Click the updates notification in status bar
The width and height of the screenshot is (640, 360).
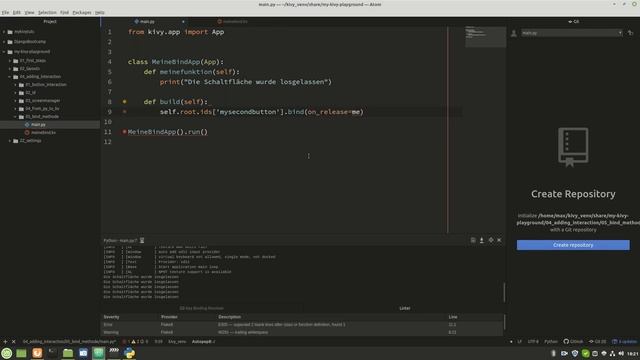click(x=624, y=342)
